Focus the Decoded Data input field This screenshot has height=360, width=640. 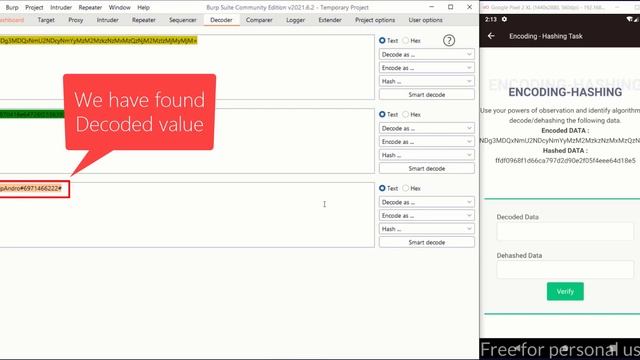coord(565,231)
